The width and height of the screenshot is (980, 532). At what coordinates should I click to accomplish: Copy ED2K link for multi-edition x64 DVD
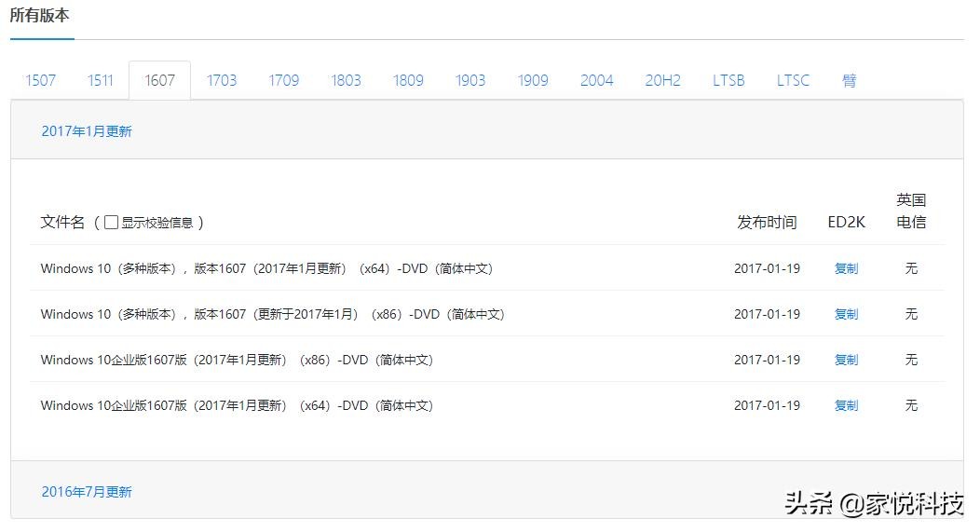(846, 268)
